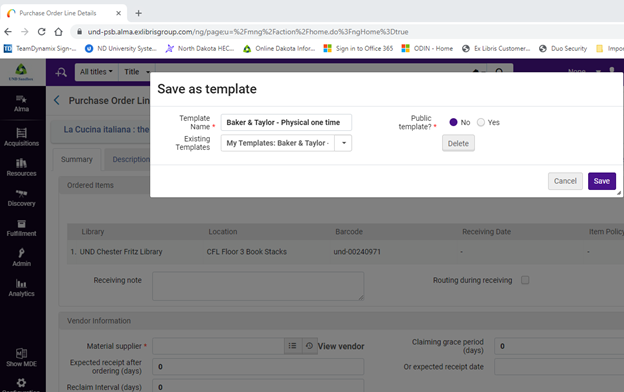Click the Delete template button
The width and height of the screenshot is (624, 392).
click(458, 143)
